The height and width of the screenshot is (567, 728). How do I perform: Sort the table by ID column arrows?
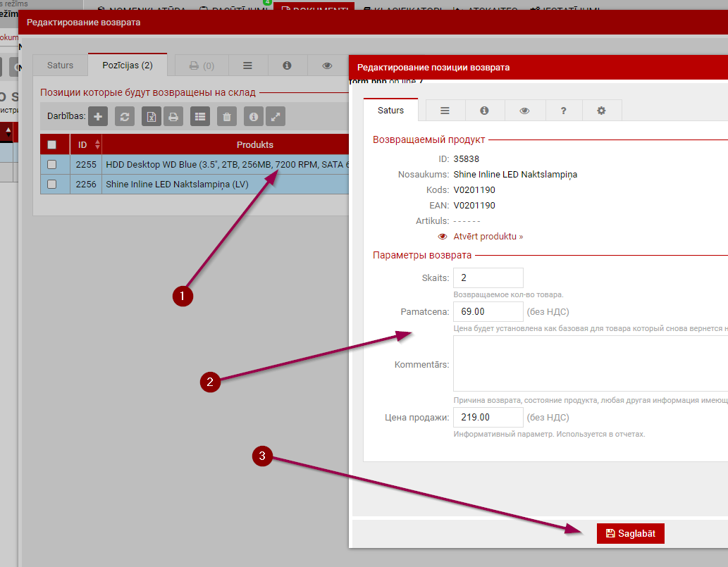(97, 144)
